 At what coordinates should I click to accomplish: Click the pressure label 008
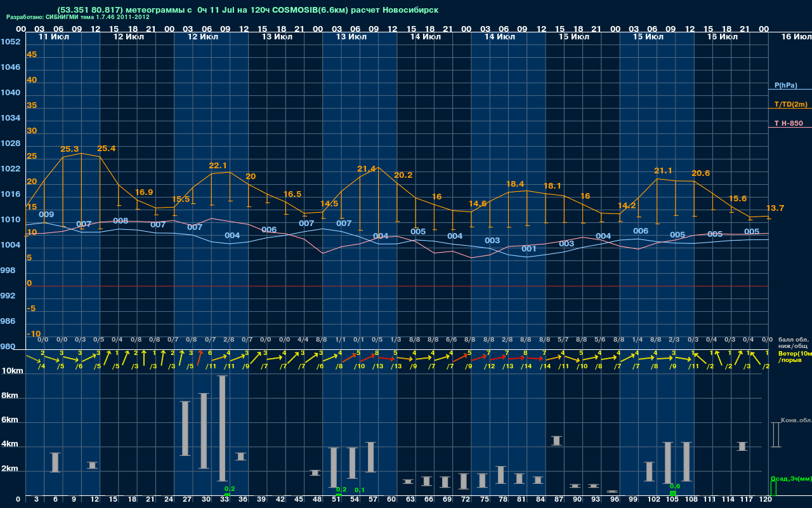[121, 221]
